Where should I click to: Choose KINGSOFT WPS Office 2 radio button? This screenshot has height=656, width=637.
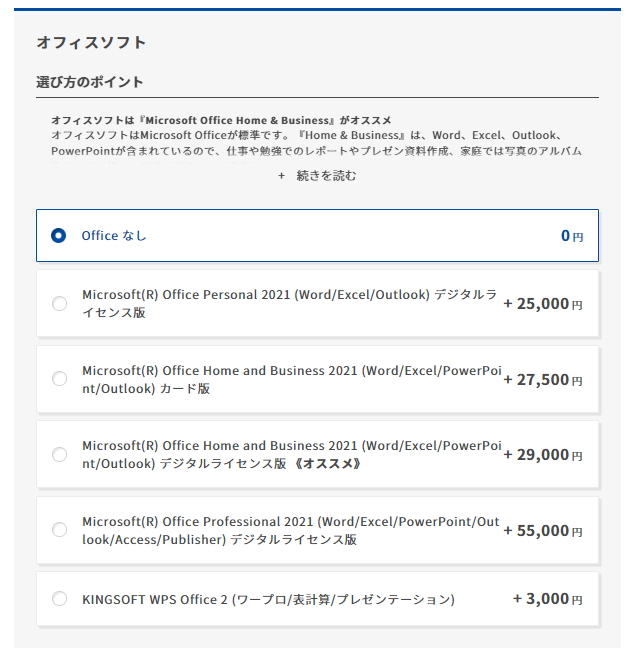pyautogui.click(x=59, y=599)
